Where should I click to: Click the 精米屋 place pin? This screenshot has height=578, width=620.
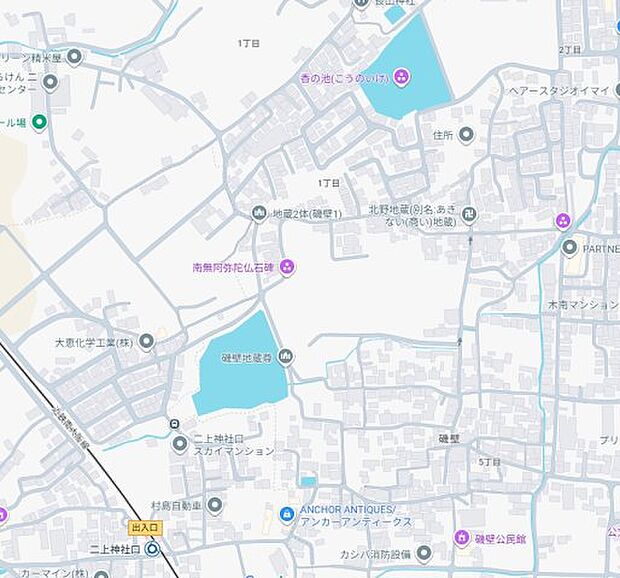[x=74, y=57]
